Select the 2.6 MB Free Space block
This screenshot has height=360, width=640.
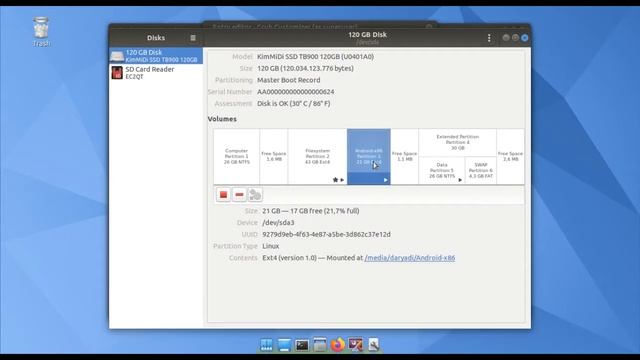pos(510,157)
